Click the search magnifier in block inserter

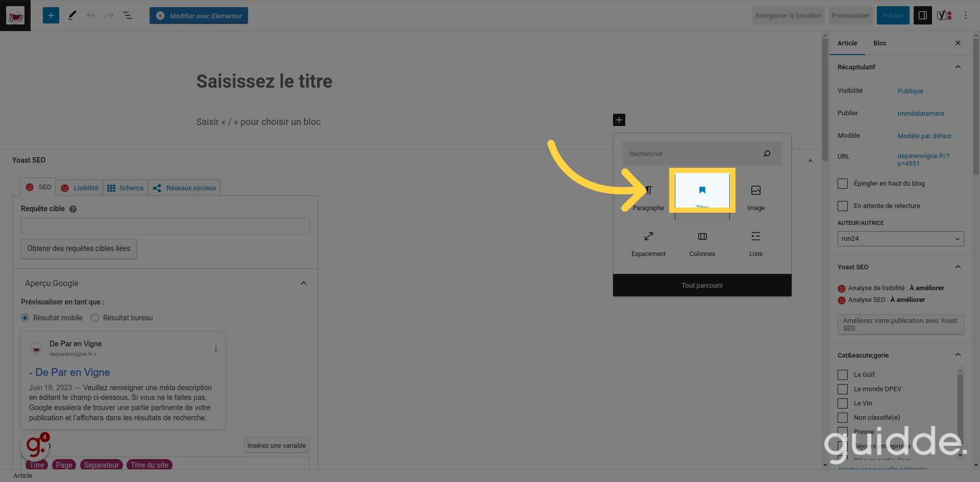[x=767, y=154]
